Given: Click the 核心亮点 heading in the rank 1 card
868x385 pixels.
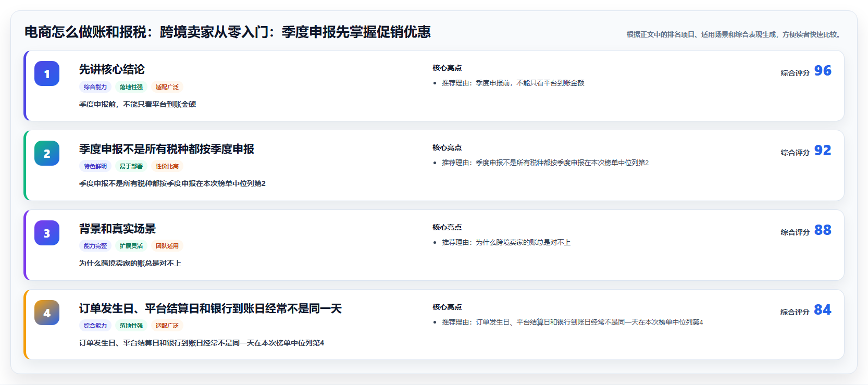Looking at the screenshot, I should click(447, 68).
